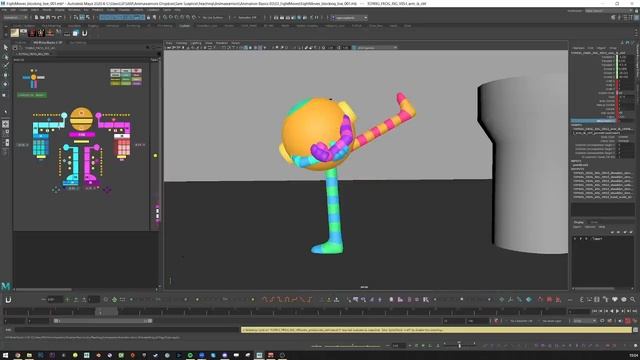Click the play forward button

(617, 311)
